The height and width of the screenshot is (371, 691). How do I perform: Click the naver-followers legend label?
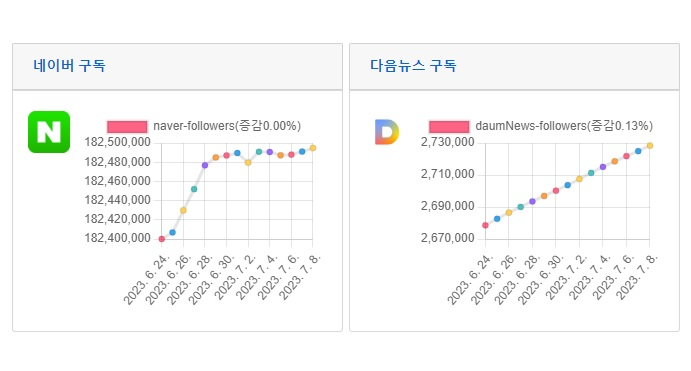(x=227, y=126)
